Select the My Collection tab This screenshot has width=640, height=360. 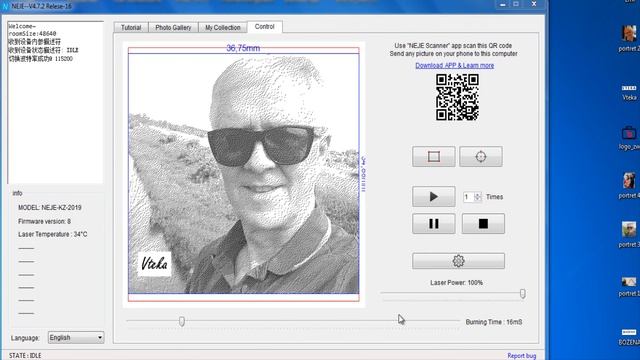click(223, 27)
